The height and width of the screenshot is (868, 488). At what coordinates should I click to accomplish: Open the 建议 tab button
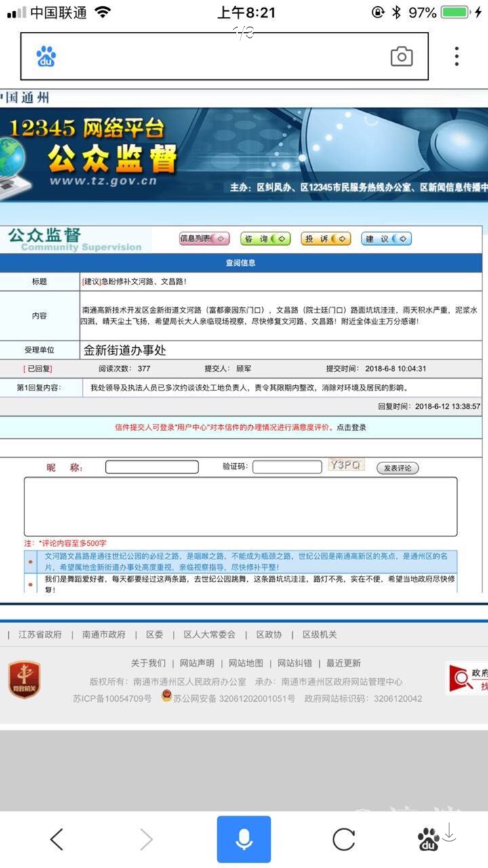coord(386,239)
